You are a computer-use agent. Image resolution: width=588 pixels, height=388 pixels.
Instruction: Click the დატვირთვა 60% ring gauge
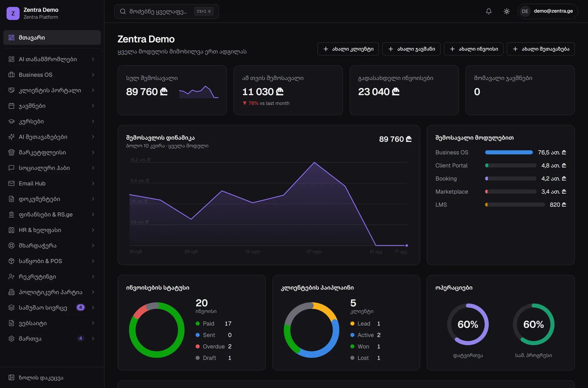tap(468, 324)
